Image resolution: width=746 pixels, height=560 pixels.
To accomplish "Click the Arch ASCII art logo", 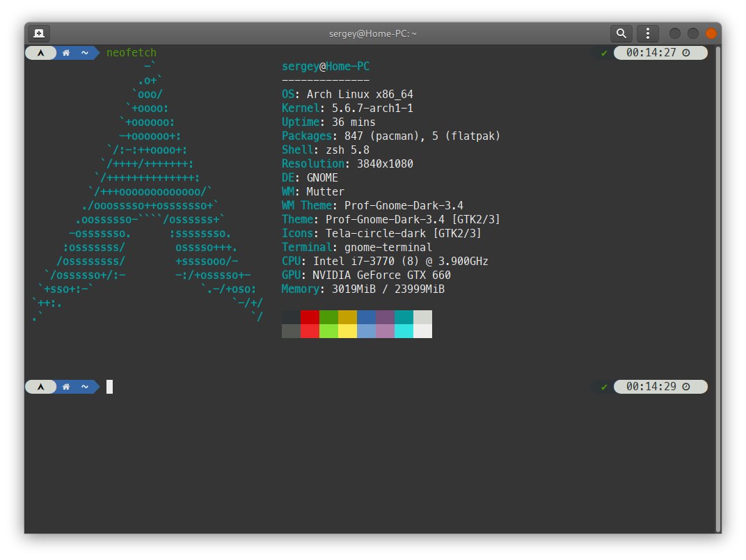I will tap(148, 192).
